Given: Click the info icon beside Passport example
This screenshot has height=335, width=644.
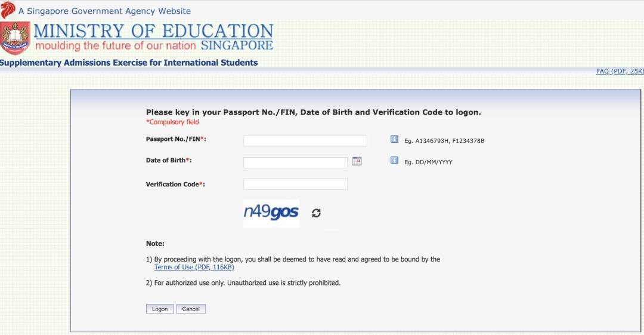Looking at the screenshot, I should tap(394, 139).
